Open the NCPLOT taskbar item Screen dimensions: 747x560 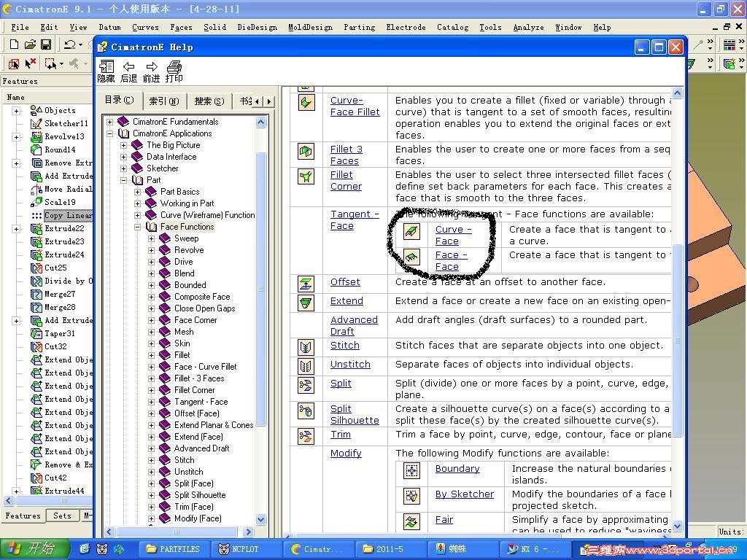tap(247, 549)
